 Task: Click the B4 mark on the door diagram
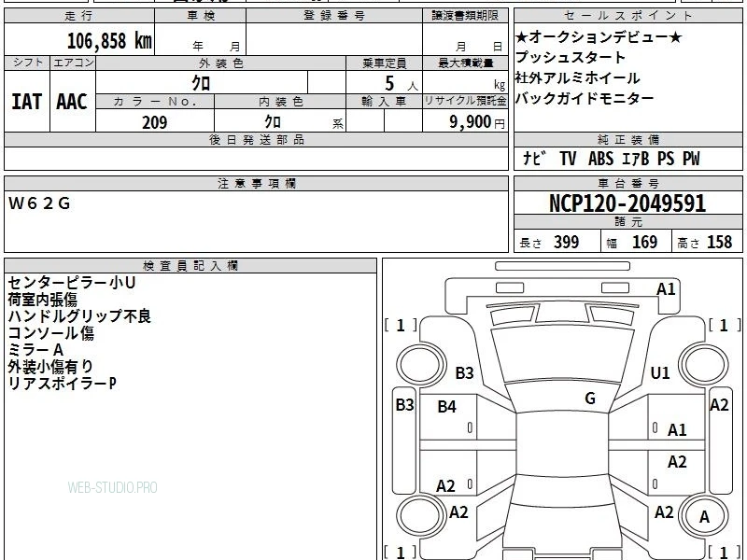tap(447, 407)
